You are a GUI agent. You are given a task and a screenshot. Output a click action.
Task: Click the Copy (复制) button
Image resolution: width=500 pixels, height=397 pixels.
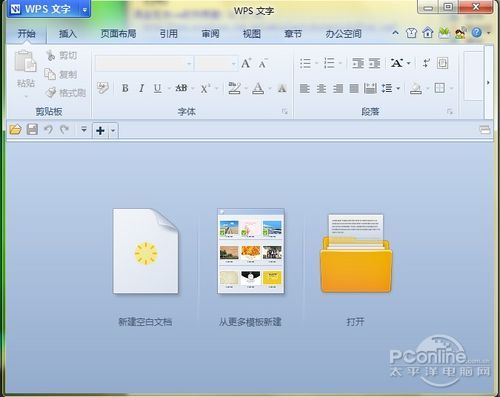point(61,74)
